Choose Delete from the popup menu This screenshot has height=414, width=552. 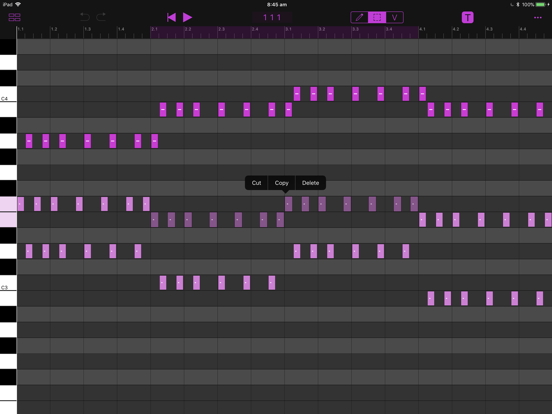(x=310, y=183)
